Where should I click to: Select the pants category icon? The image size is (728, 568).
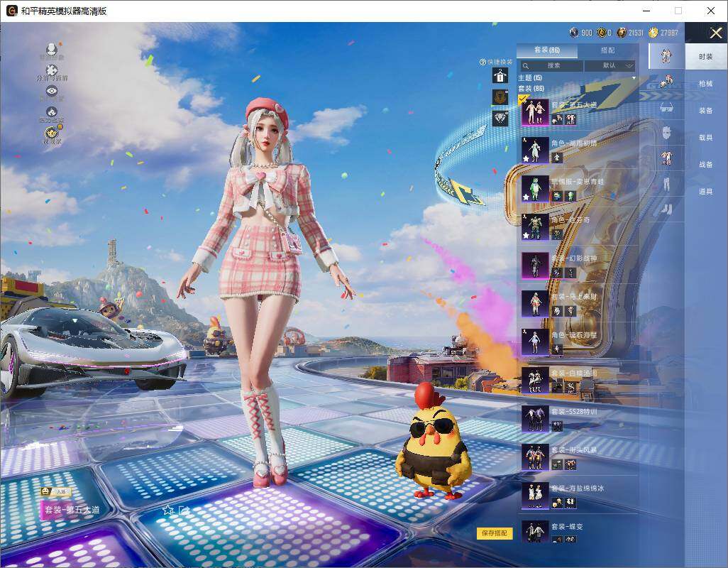[x=666, y=184]
